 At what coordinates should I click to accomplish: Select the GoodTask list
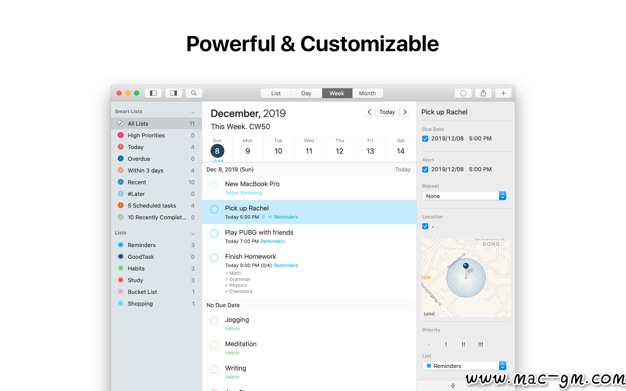(x=156, y=257)
